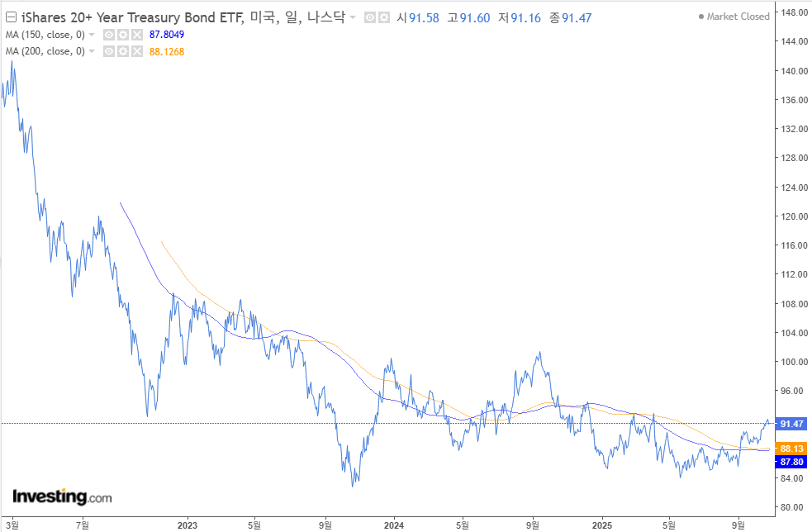Expand MA (200, close, 0) dropdown arrow
Image resolution: width=812 pixels, height=532 pixels.
pyautogui.click(x=92, y=51)
